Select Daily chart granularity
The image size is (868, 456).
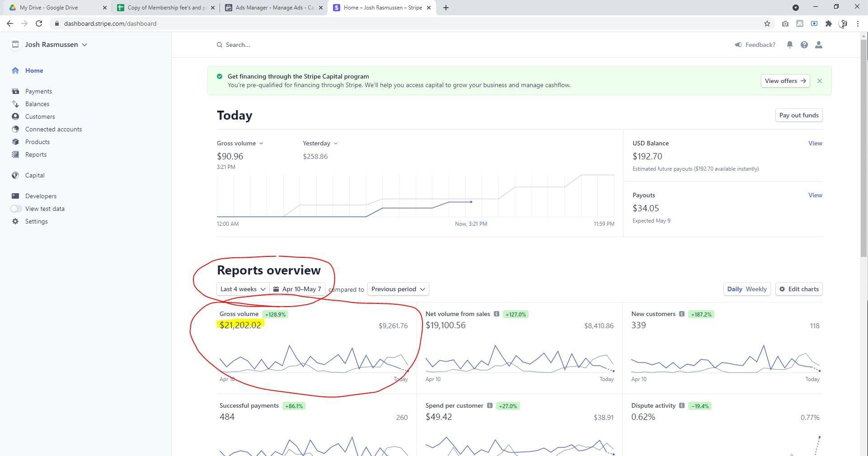tap(734, 289)
